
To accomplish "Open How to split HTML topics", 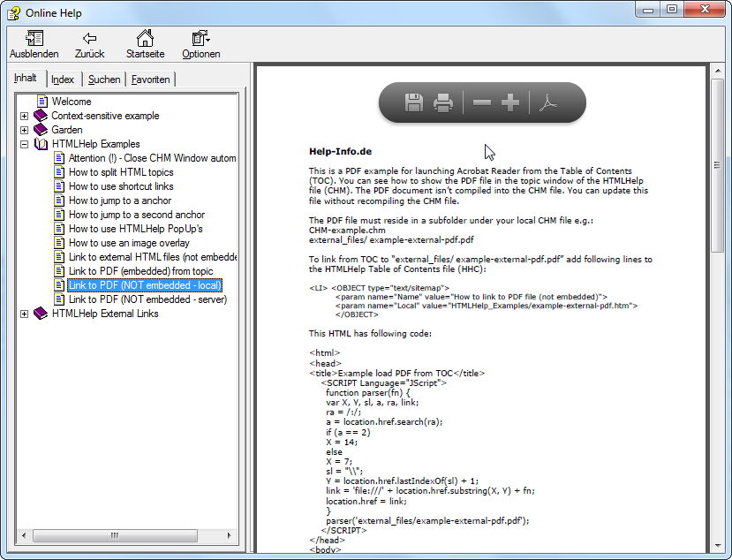I will pyautogui.click(x=121, y=172).
